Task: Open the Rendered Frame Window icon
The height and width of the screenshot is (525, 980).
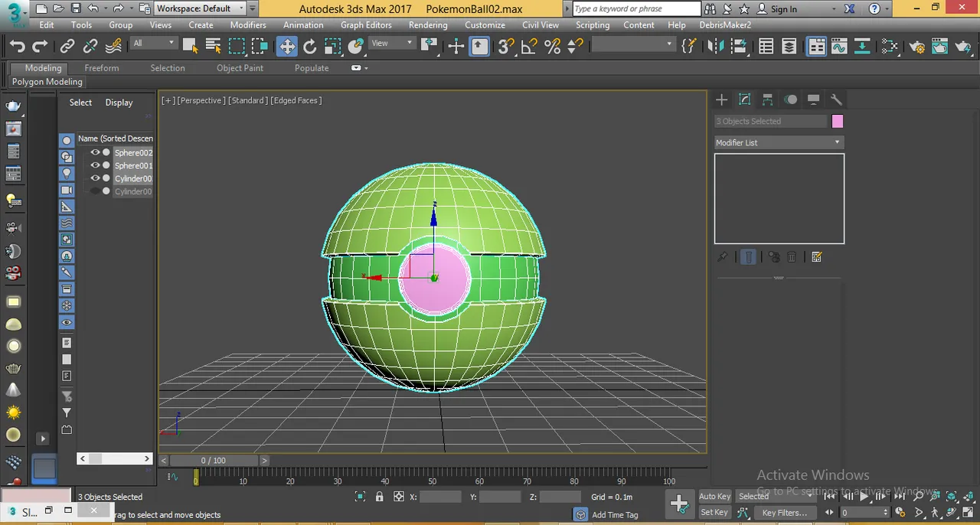Action: pos(940,47)
